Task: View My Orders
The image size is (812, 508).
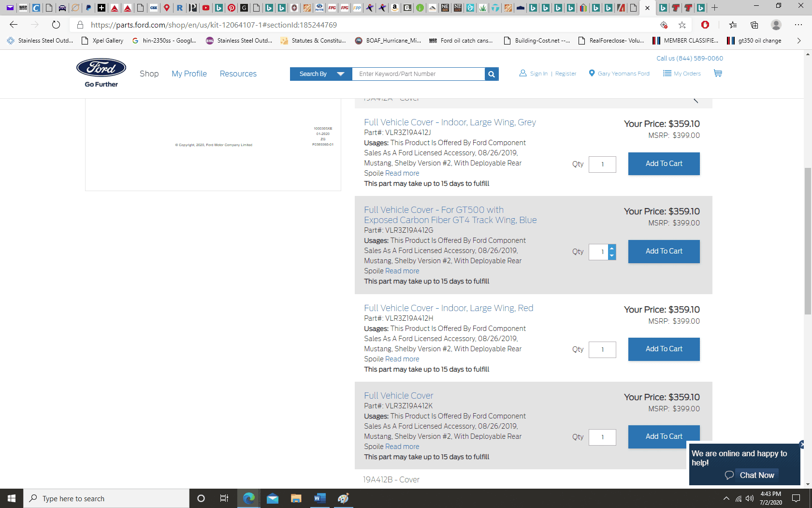Action: point(682,74)
